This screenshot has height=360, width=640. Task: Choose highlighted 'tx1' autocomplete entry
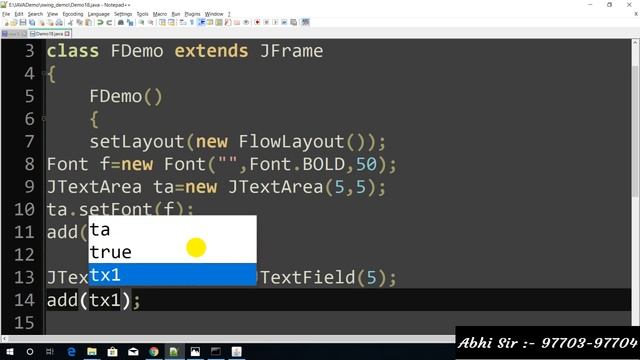(x=172, y=274)
